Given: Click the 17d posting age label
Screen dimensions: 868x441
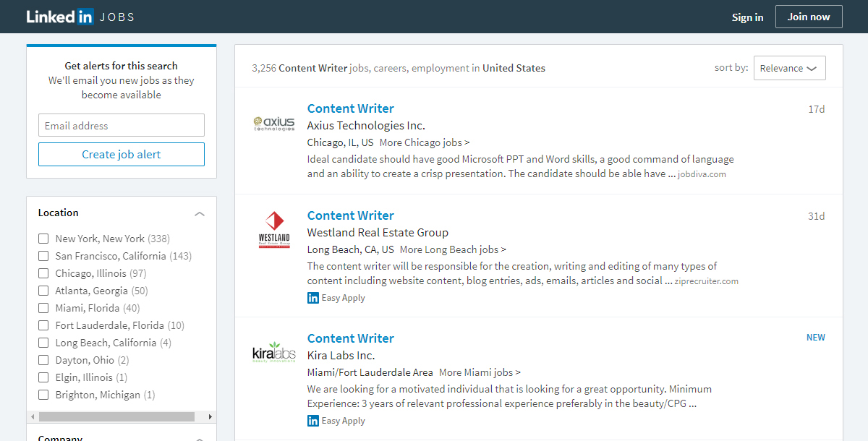Looking at the screenshot, I should coord(817,109).
